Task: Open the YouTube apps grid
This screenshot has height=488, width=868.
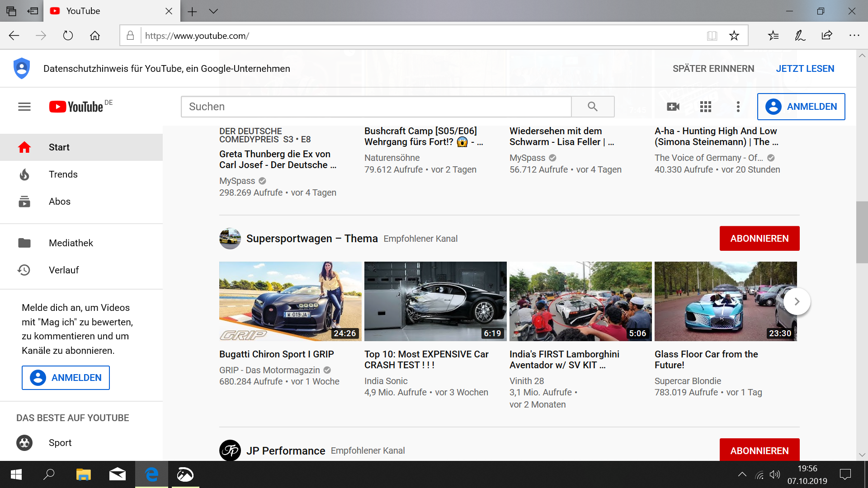Action: click(705, 107)
